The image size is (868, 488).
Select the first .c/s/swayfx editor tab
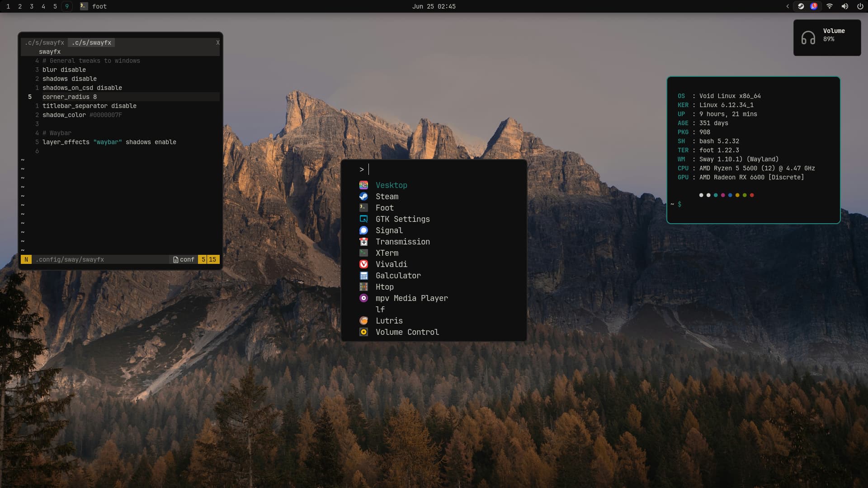point(44,42)
